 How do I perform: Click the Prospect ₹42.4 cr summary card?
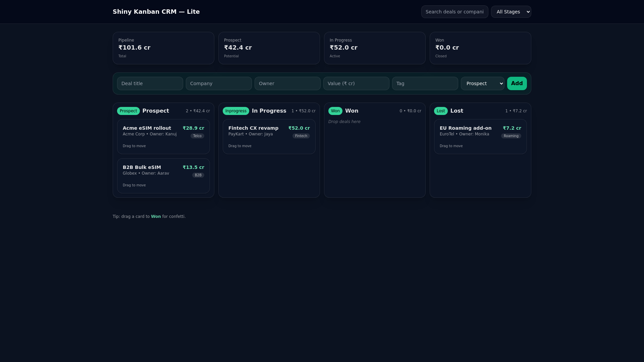(269, 48)
